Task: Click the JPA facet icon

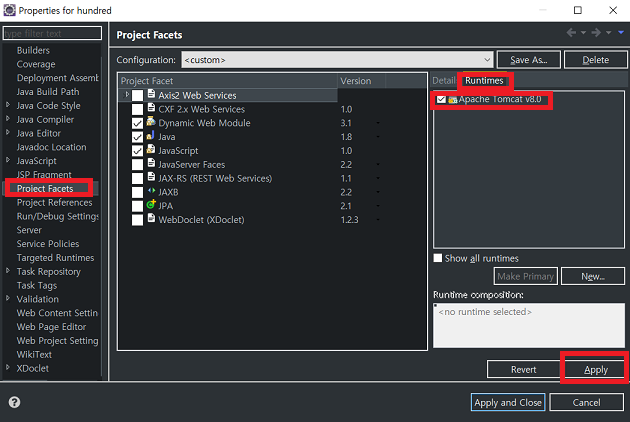Action: [151, 205]
